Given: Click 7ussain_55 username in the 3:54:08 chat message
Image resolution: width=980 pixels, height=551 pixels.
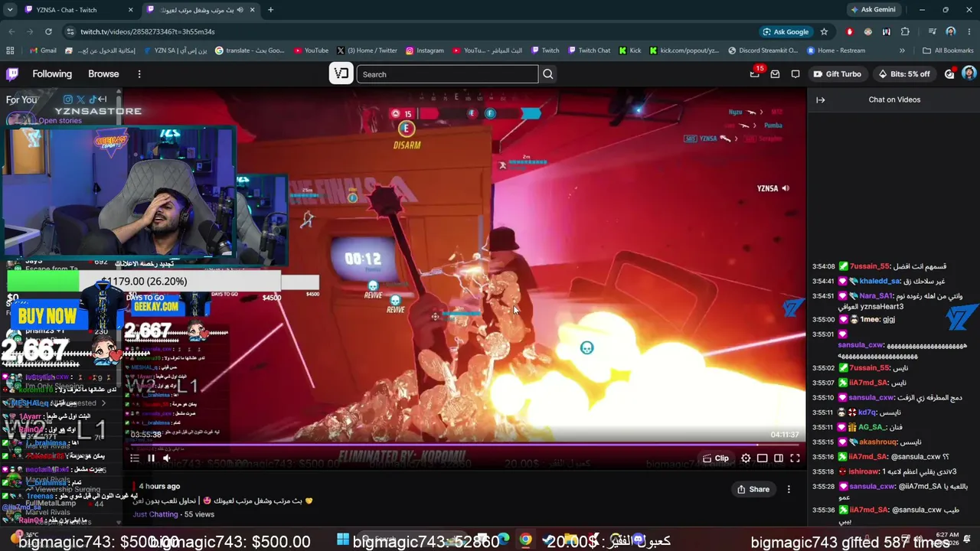Looking at the screenshot, I should (870, 266).
